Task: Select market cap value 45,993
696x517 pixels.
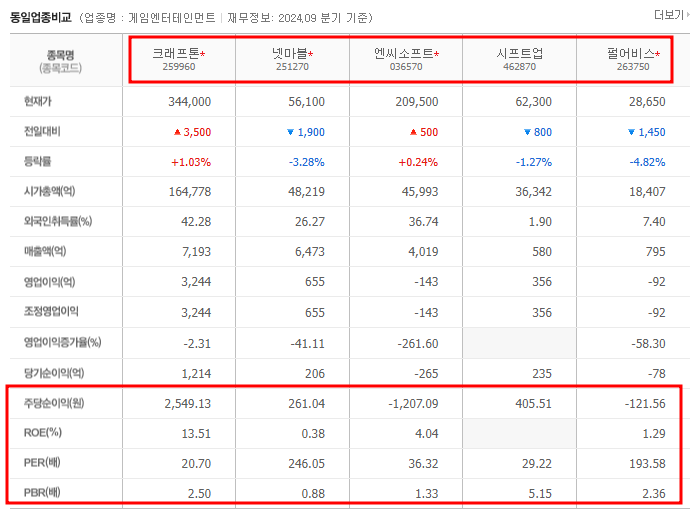Action: coord(420,192)
